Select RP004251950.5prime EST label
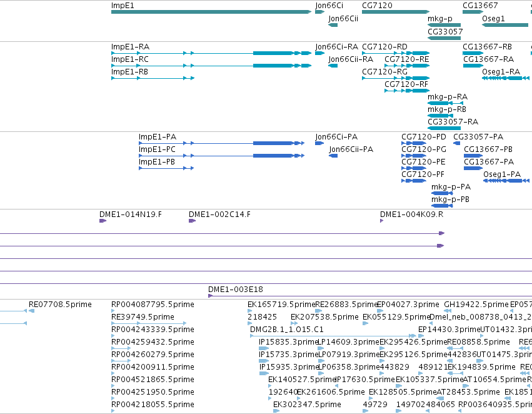The height and width of the screenshot is (414, 532). [153, 392]
